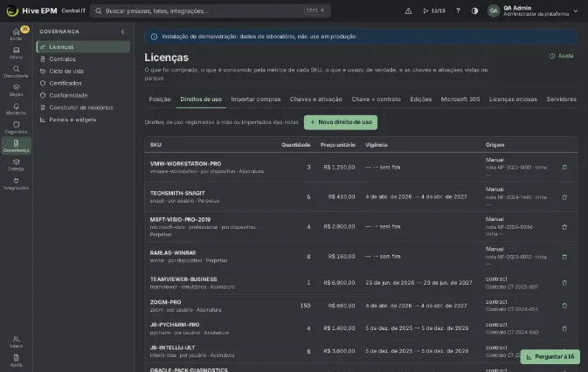Click the info icon in demo banner

point(154,37)
